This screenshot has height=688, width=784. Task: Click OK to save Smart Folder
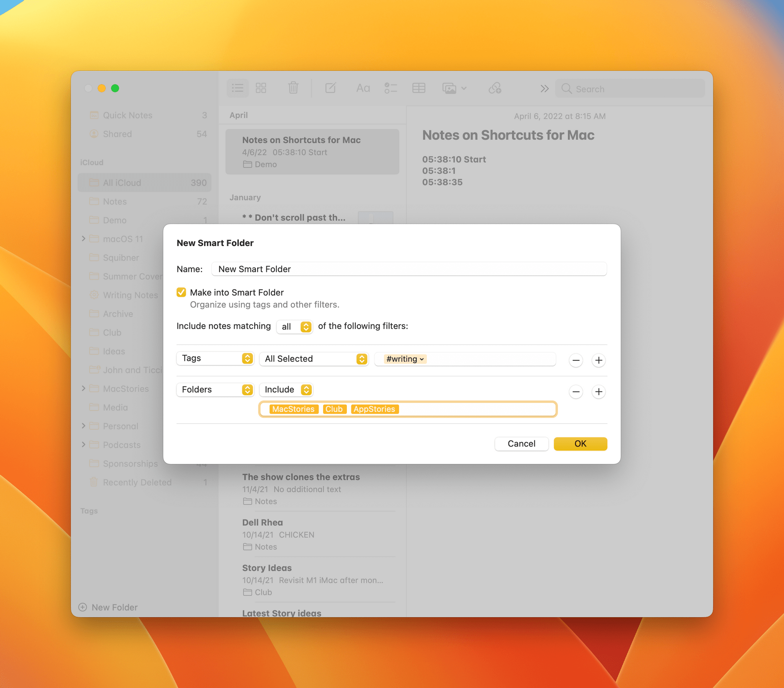coord(579,444)
